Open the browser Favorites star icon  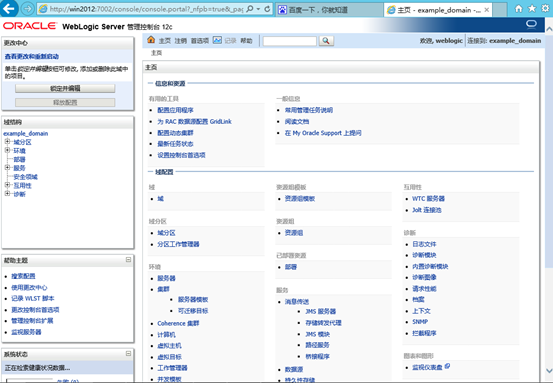pos(532,9)
